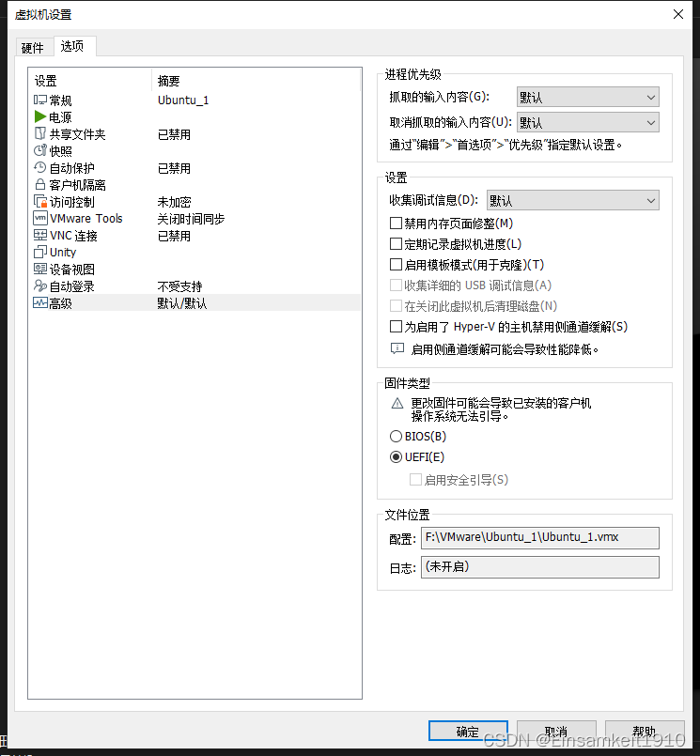Open 收集调试信息(D) dropdown
Image resolution: width=700 pixels, height=756 pixels.
(x=572, y=200)
